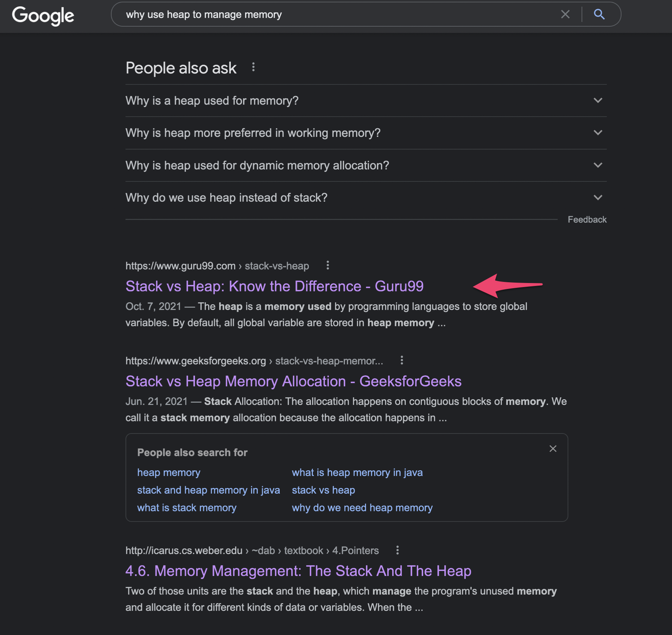
Task: Expand "Why is heap more preferred in working memory?"
Action: (366, 133)
